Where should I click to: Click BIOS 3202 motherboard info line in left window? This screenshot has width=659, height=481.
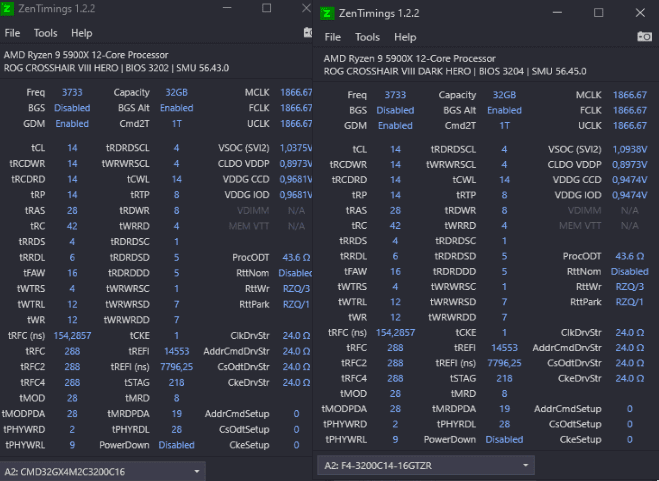click(x=116, y=68)
